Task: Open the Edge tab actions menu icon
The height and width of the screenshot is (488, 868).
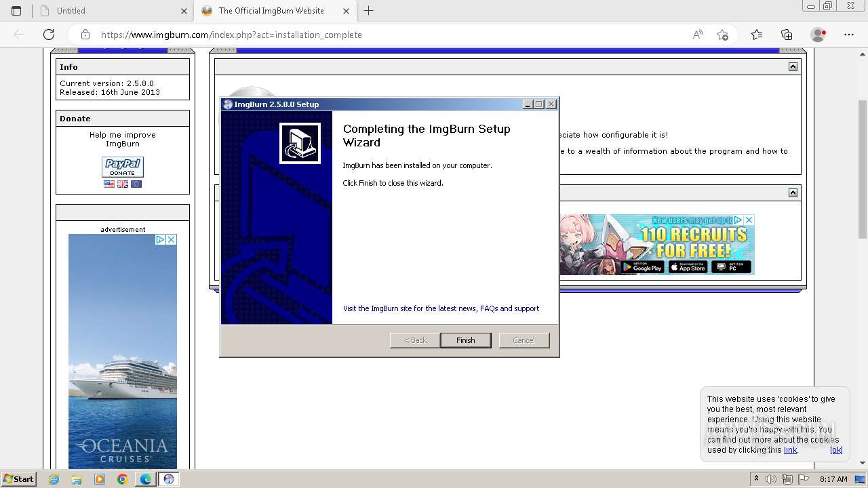Action: click(16, 11)
